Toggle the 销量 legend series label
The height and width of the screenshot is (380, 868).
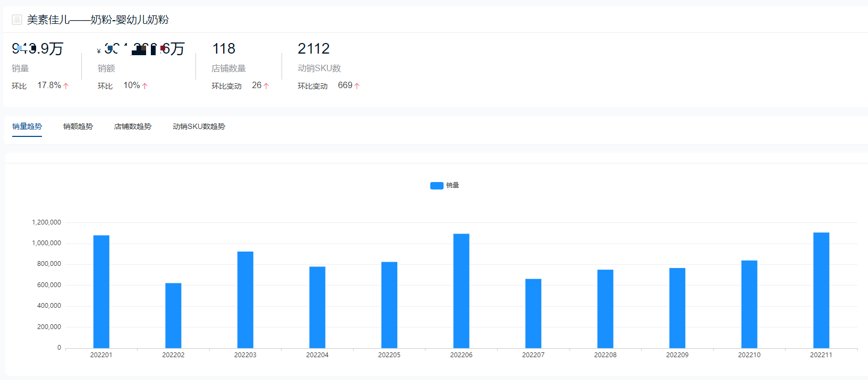pos(453,185)
